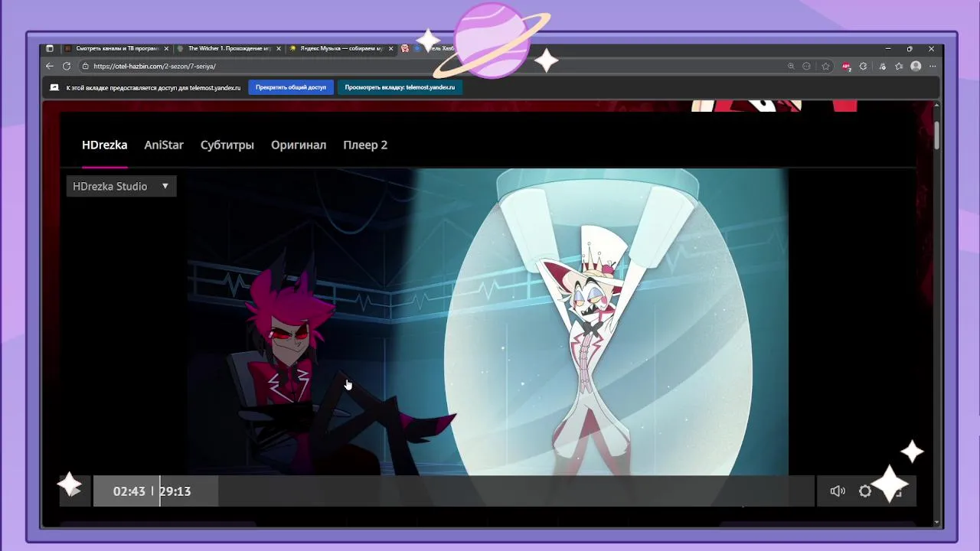Switch to the HDrezka player tab
980x551 pixels.
pos(104,145)
